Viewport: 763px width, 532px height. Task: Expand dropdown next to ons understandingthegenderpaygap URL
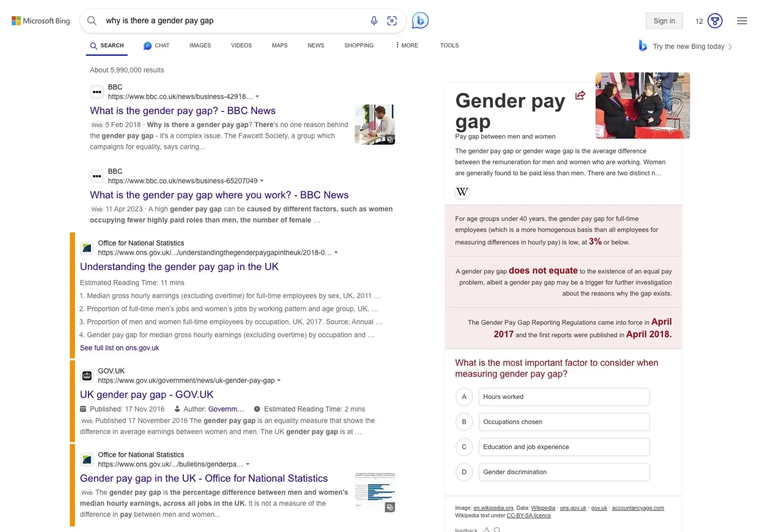point(336,253)
